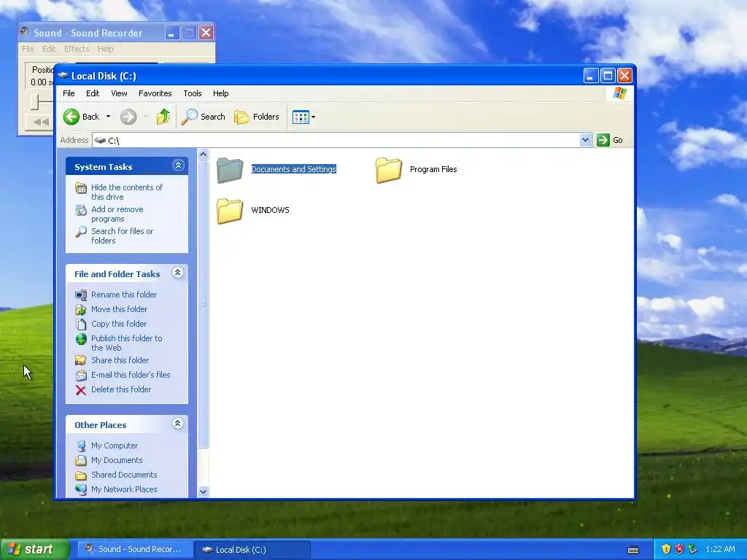Open the File menu in Sound Recorder
Viewport: 747px width, 560px height.
click(28, 49)
